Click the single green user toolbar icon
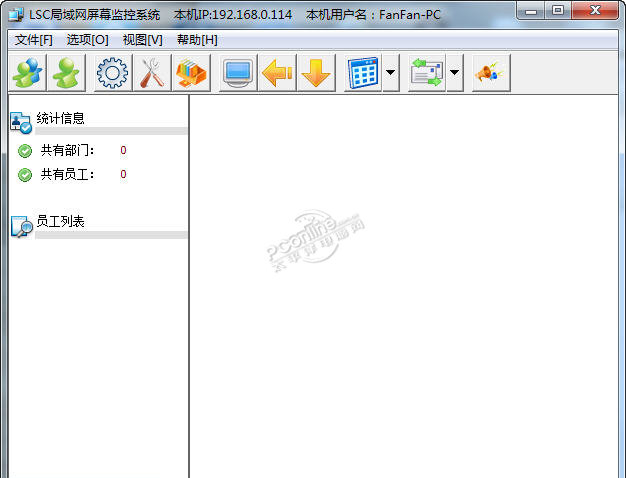626x478 pixels. pos(66,73)
